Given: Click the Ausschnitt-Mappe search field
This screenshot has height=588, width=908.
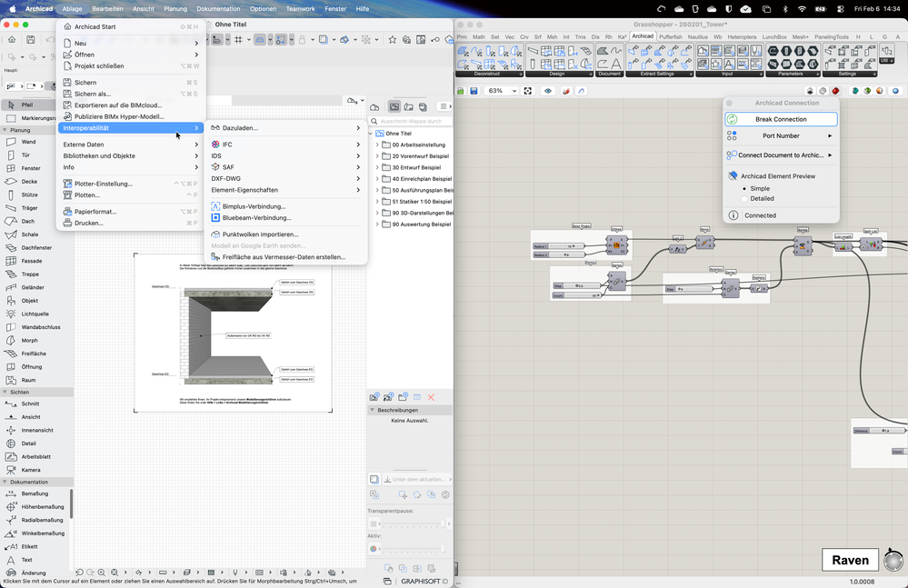Looking at the screenshot, I should [411, 121].
